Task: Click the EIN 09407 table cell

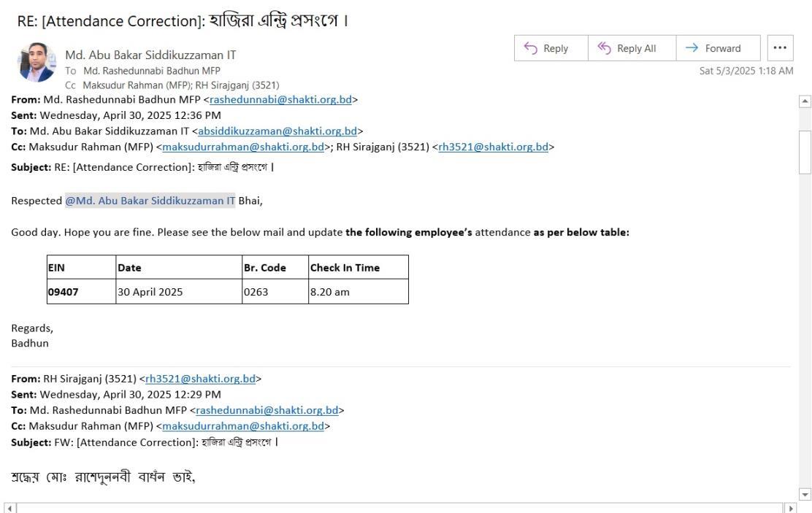Action: (81, 292)
